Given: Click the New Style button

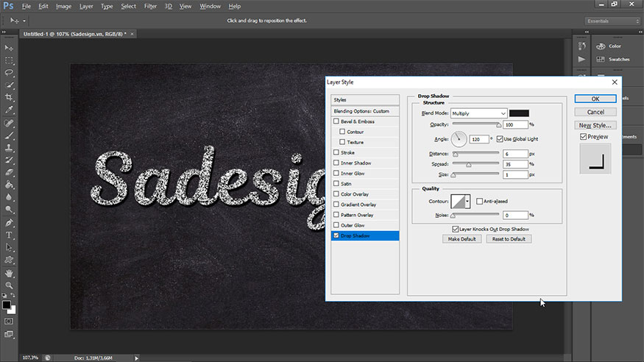Looking at the screenshot, I should [x=595, y=125].
